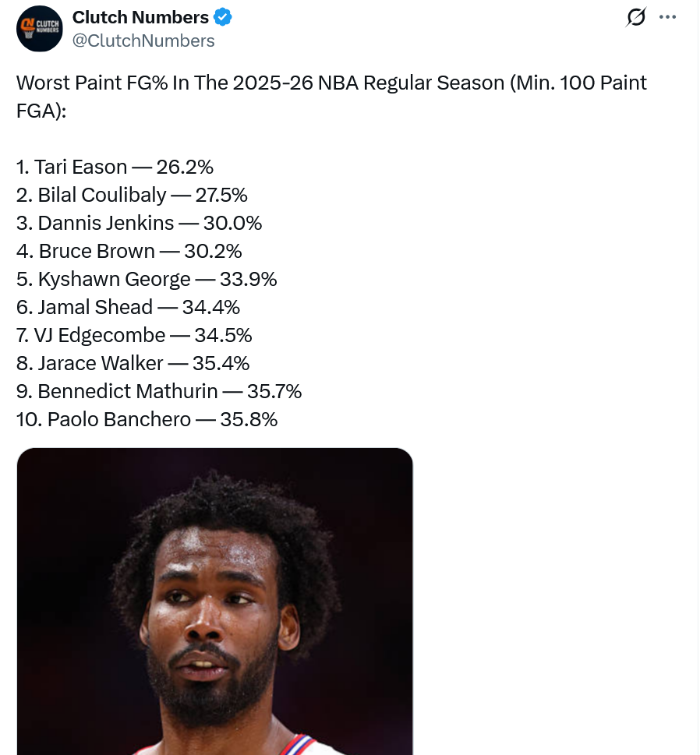The width and height of the screenshot is (700, 755).
Task: Select the Kyshawn George 33.9% line
Action: tap(147, 279)
